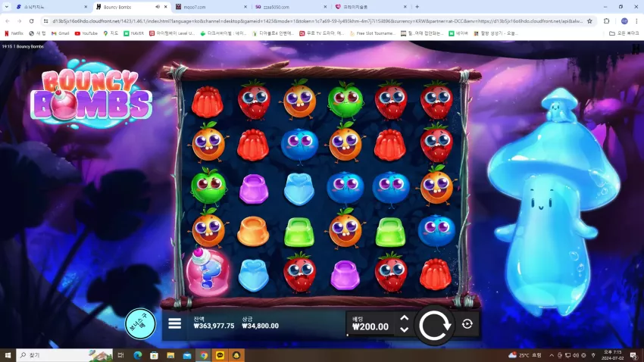The width and height of the screenshot is (644, 362).
Task: Open the volume control in system tray
Action: 576,355
